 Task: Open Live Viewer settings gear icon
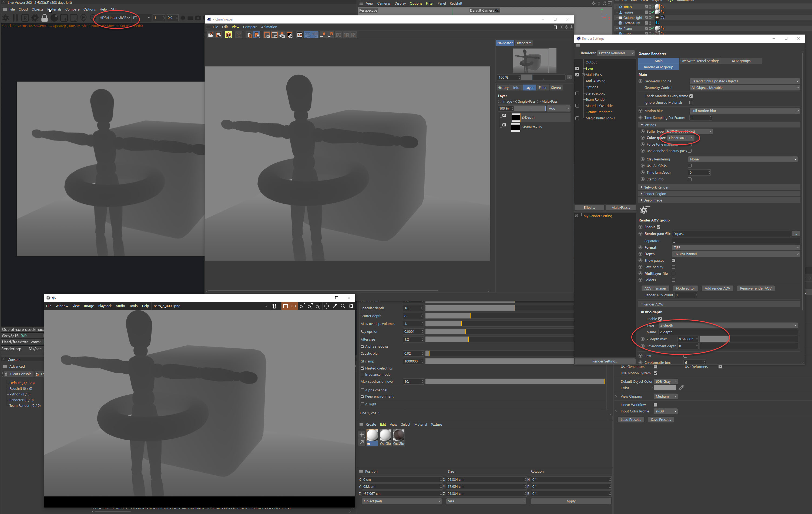[35, 18]
